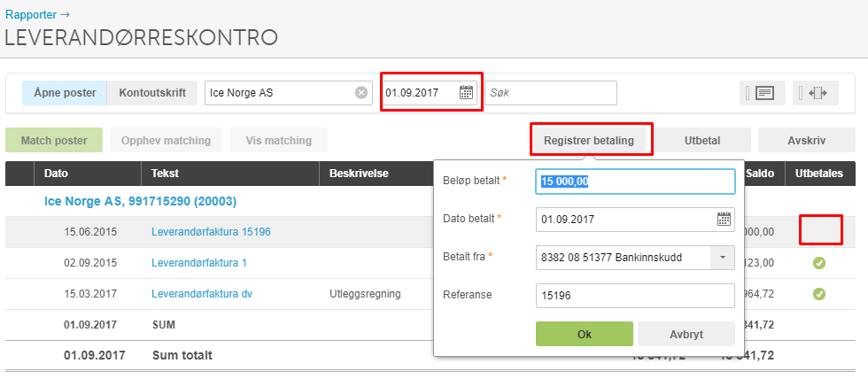Click the Avskriv button
868x379 pixels.
807,141
